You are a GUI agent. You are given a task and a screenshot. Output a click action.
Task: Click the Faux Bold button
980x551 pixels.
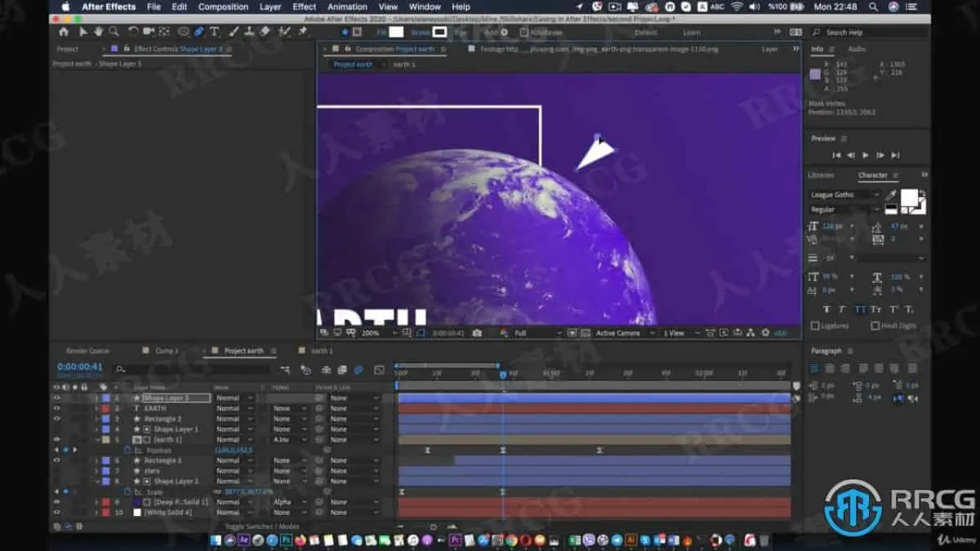[826, 309]
